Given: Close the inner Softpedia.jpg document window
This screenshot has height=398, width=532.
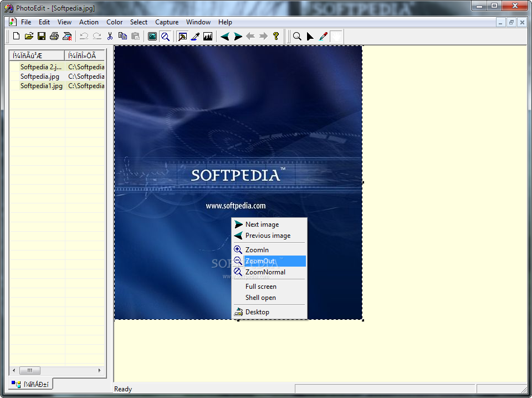Looking at the screenshot, I should click(x=522, y=22).
